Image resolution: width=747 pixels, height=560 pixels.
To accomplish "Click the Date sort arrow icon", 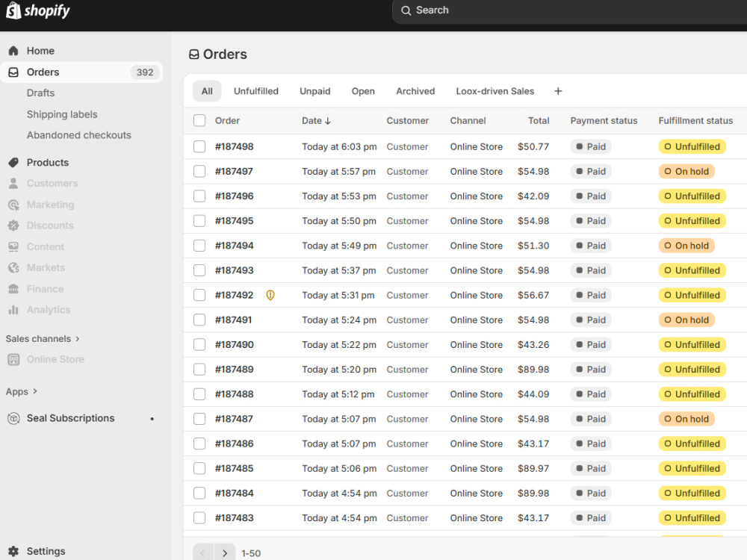I will click(x=328, y=121).
